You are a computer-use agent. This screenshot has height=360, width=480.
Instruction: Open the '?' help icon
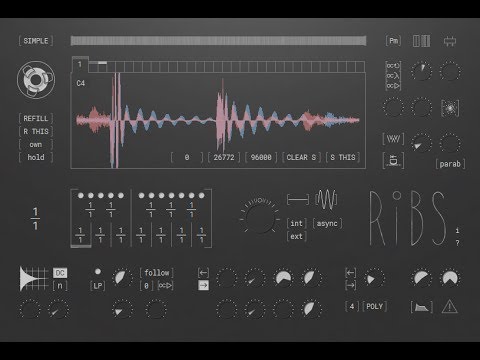click(x=457, y=243)
